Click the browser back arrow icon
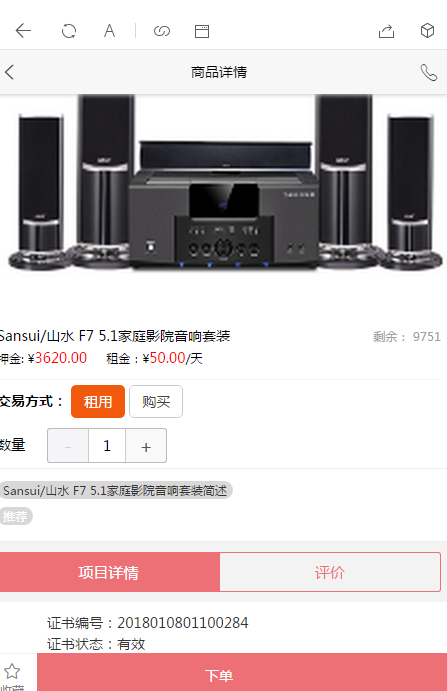This screenshot has width=447, height=691. 23,31
